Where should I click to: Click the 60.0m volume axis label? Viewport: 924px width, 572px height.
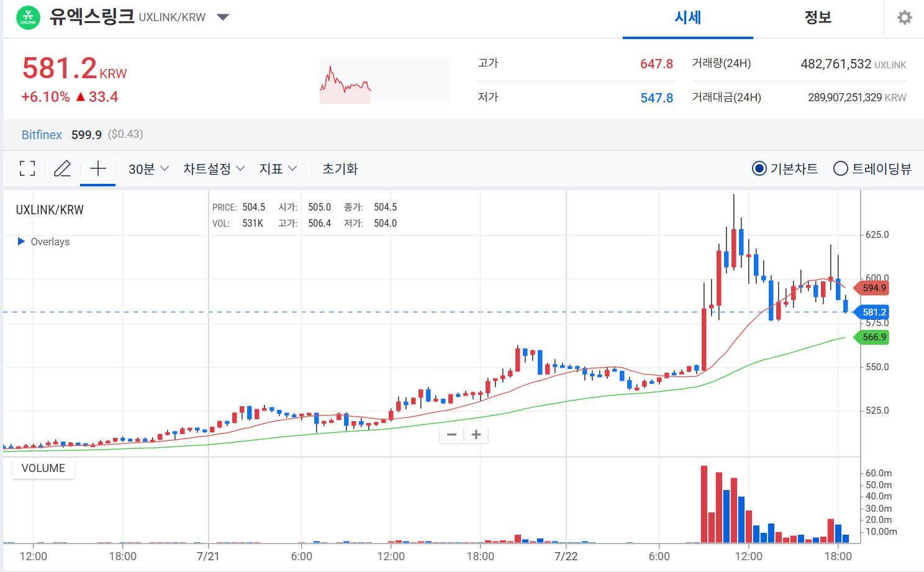(879, 473)
